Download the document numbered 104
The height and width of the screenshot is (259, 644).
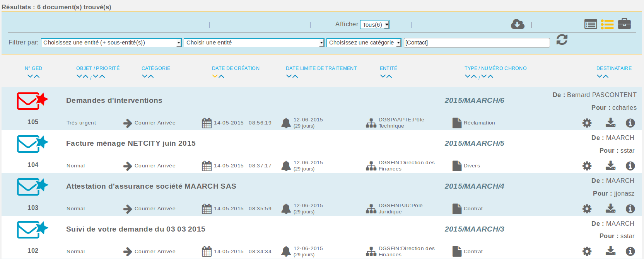610,165
